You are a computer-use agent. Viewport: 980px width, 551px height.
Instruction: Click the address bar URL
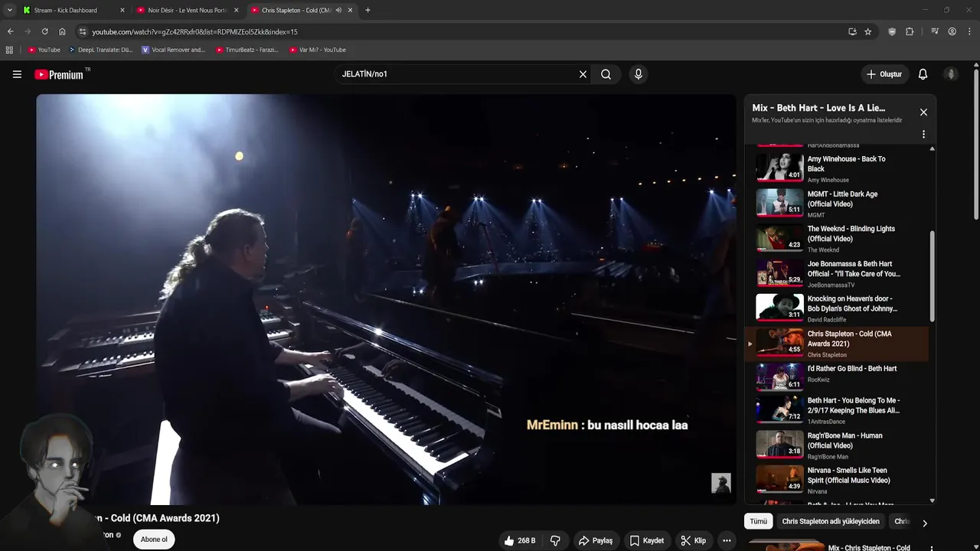(194, 32)
